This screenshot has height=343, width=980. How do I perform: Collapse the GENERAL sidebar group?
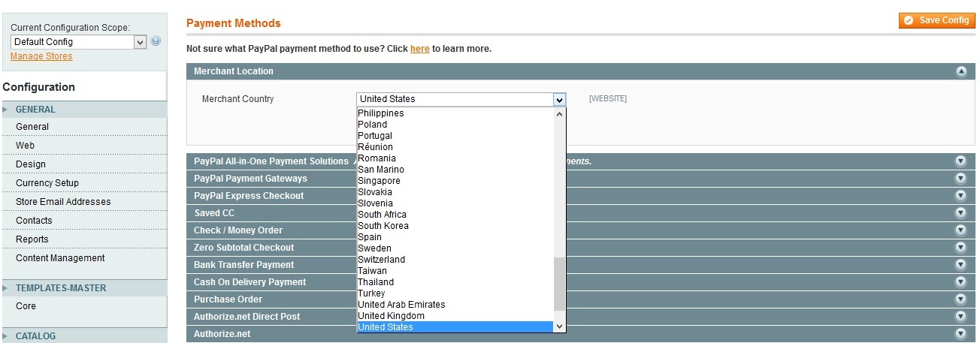[x=83, y=110]
